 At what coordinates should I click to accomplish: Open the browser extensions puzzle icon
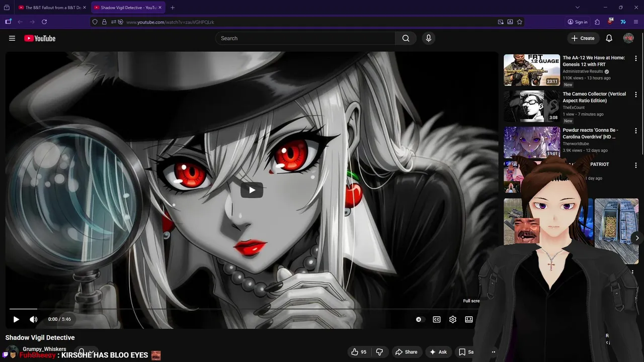click(x=597, y=22)
